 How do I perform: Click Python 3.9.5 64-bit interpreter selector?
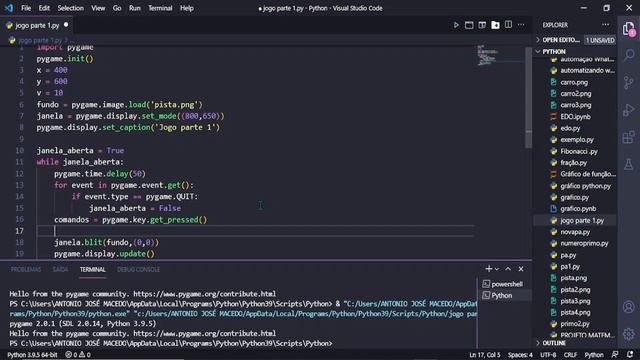32,355
